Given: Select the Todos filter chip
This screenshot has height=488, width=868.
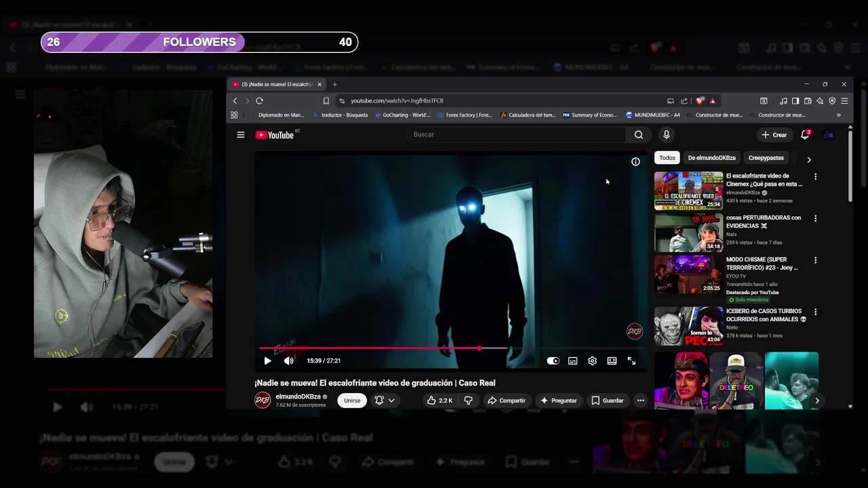Looking at the screenshot, I should pos(667,158).
